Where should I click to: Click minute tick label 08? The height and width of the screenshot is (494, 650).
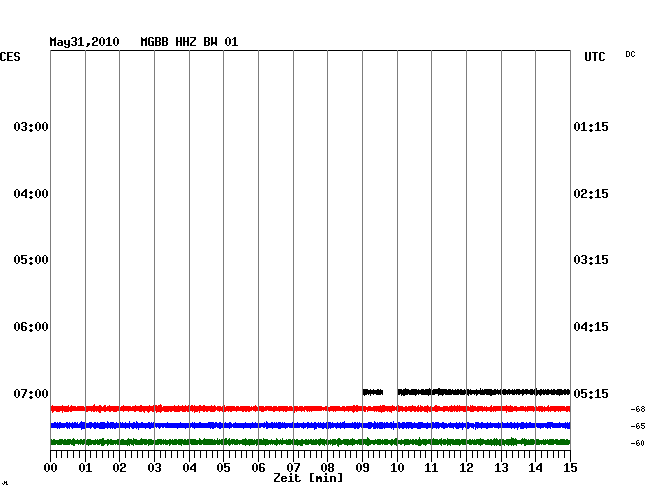[x=327, y=468]
